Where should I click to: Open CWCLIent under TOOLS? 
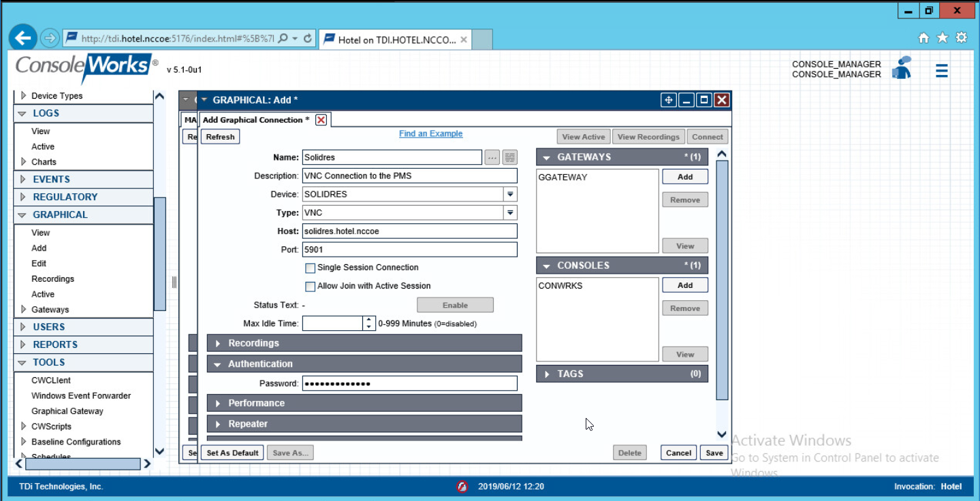point(51,381)
